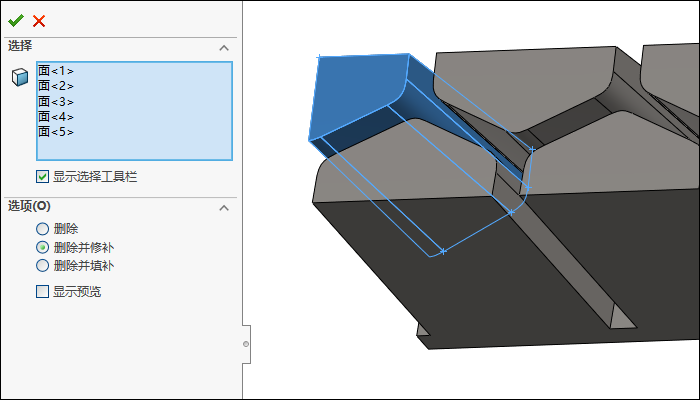
Task: Choose the 删除并填补 radio option
Action: tap(42, 266)
